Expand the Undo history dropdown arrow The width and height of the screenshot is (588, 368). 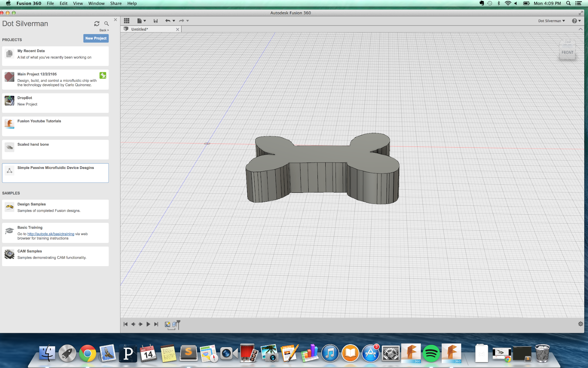(174, 21)
